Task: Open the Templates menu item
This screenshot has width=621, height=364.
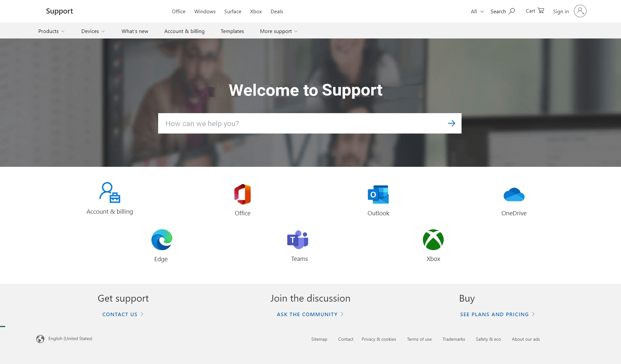Action: tap(232, 31)
